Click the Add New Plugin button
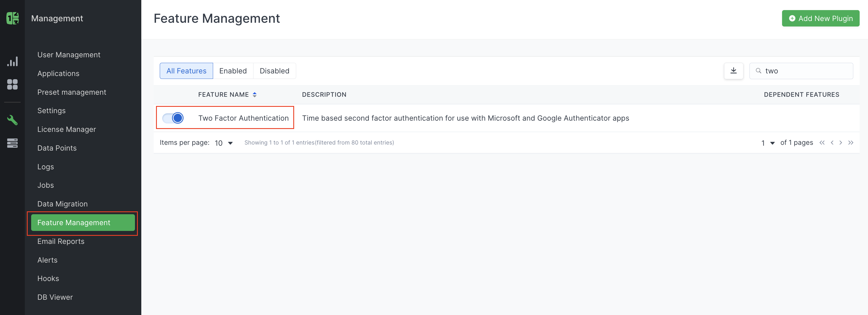The height and width of the screenshot is (315, 868). pos(820,18)
